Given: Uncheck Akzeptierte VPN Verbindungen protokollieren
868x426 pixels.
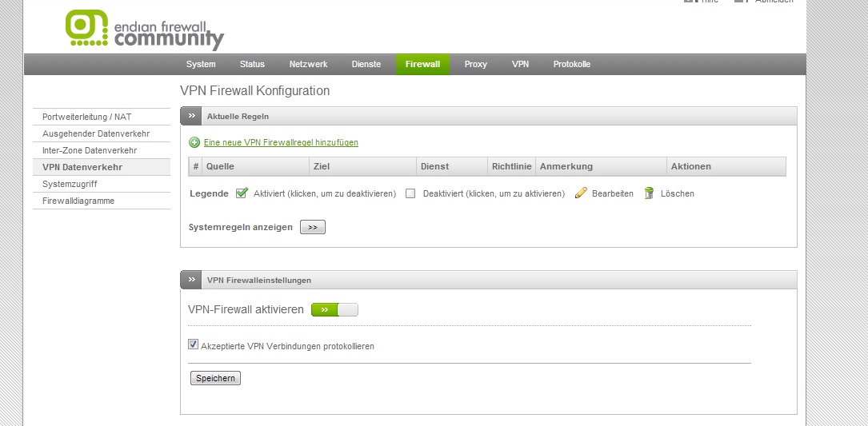Looking at the screenshot, I should coord(193,345).
